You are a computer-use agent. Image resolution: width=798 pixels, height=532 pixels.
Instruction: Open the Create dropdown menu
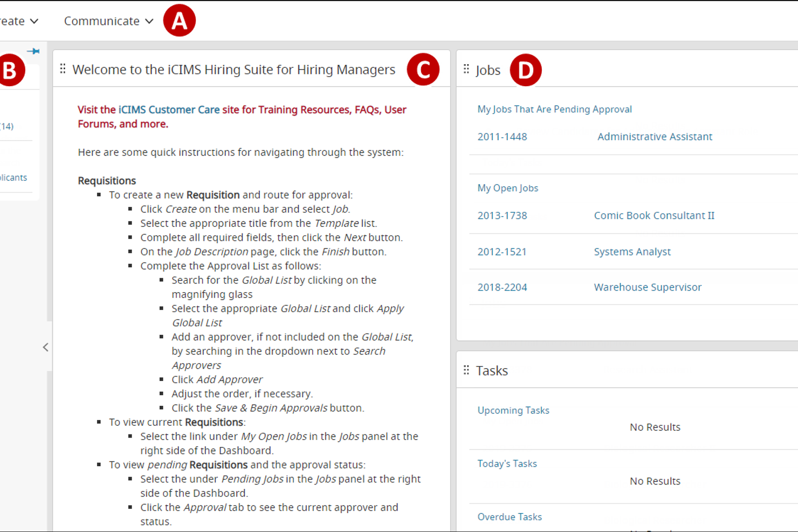click(x=35, y=21)
